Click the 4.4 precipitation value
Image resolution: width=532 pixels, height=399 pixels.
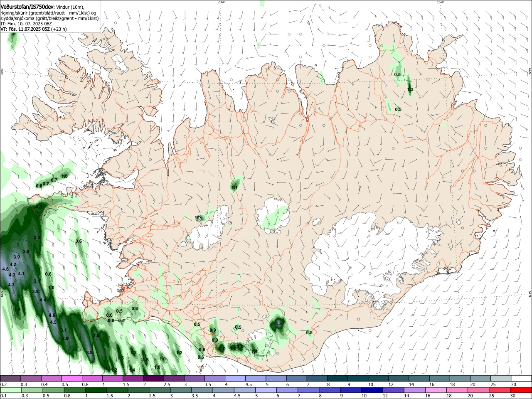[43, 300]
